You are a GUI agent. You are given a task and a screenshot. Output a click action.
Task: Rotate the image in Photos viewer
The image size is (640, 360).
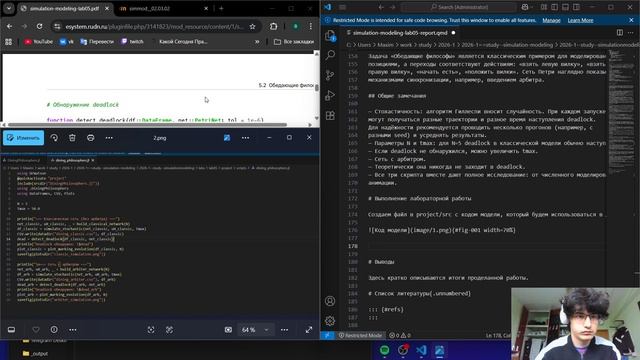coord(54,138)
